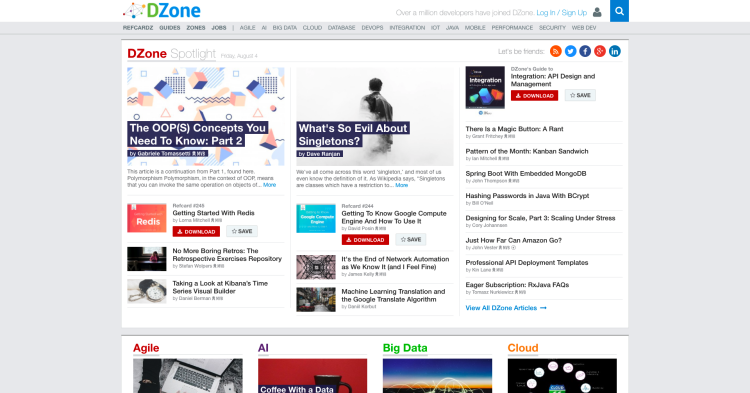
Task: Open the Kibana pocket watch thumbnail
Action: (x=147, y=291)
